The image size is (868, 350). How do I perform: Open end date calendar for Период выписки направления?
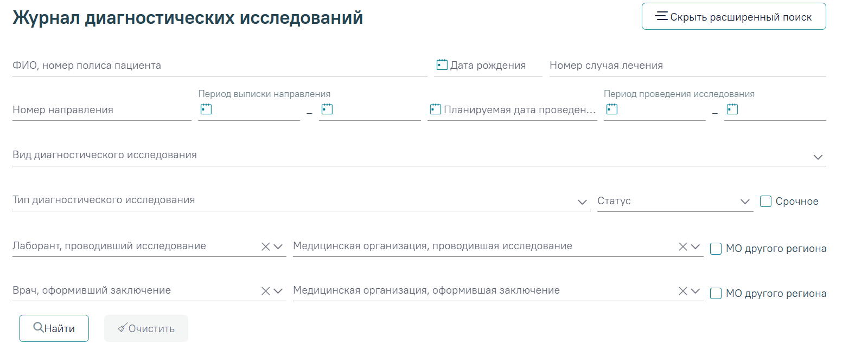[327, 109]
